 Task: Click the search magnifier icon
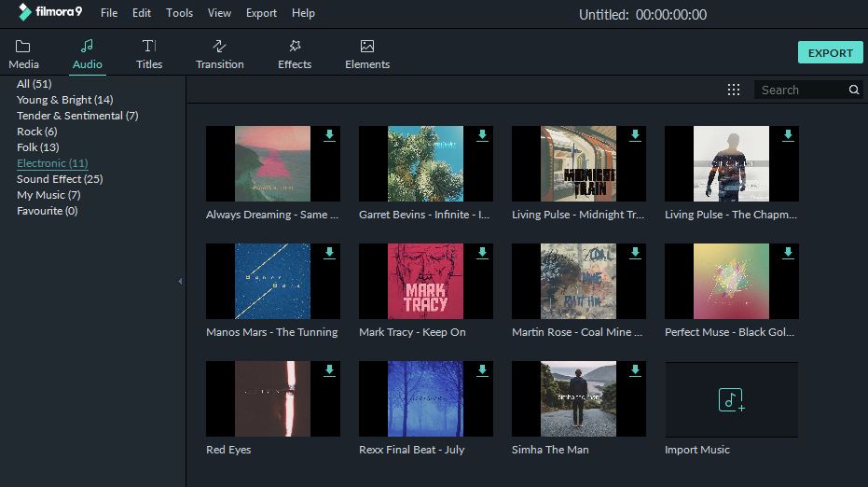pyautogui.click(x=854, y=90)
